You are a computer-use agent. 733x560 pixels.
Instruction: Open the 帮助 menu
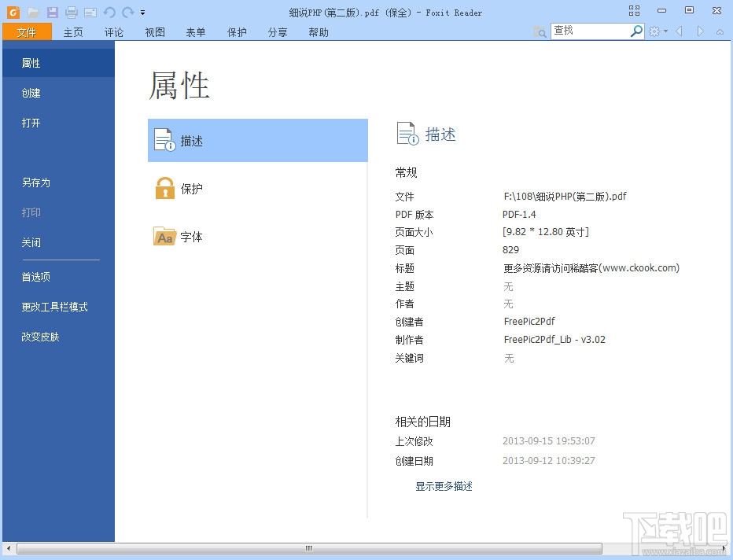pos(319,32)
